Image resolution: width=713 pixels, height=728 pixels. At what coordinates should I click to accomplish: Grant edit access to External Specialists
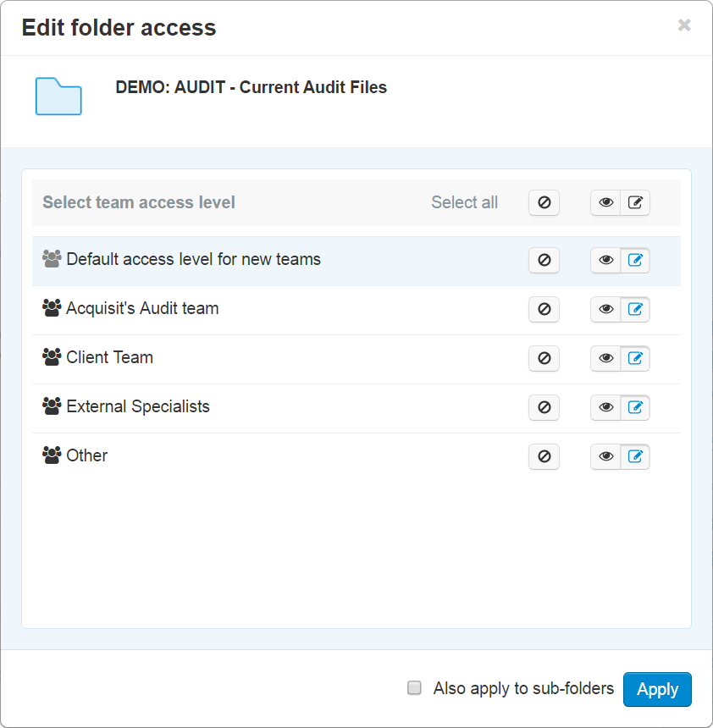tap(635, 408)
